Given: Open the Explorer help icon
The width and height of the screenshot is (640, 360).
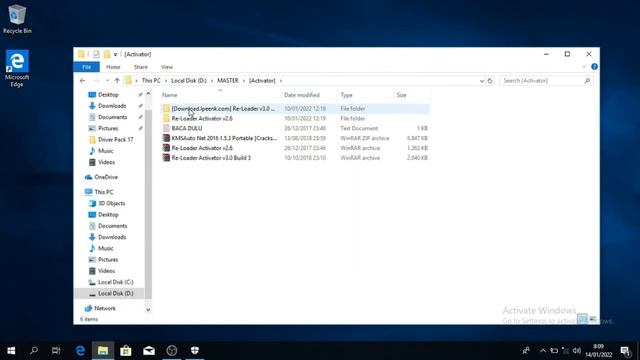Looking at the screenshot, I should [x=594, y=67].
